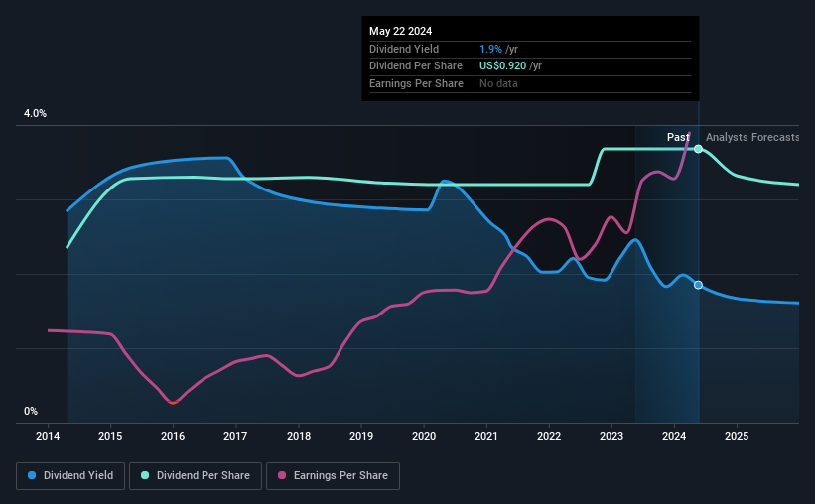Click the pink Earnings Per Share legend dot
This screenshot has width=815, height=504.
tap(282, 475)
